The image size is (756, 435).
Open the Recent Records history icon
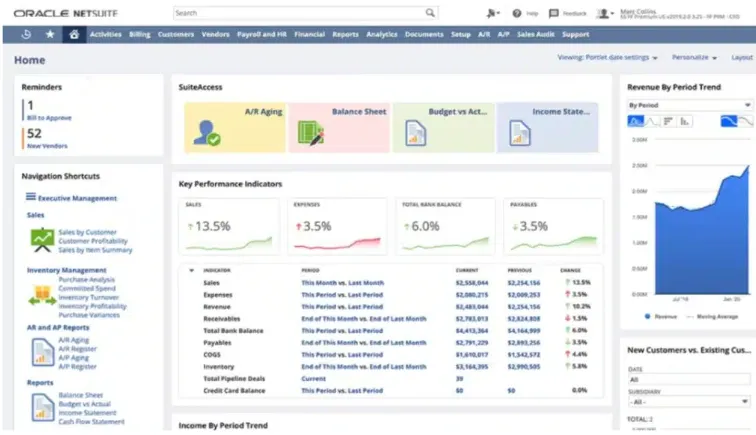pos(27,34)
